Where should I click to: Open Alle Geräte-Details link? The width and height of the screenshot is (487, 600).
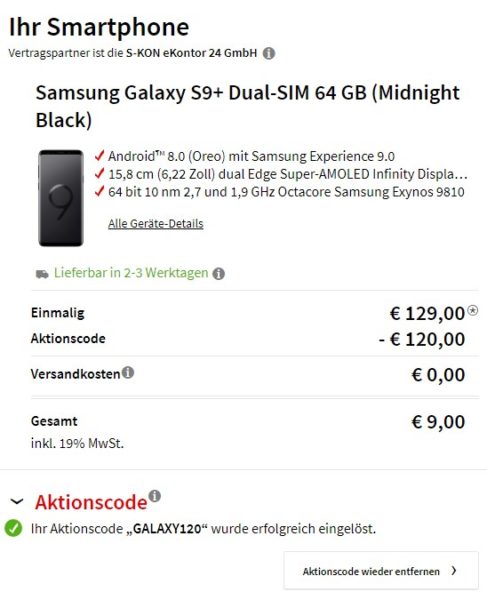coord(156,223)
